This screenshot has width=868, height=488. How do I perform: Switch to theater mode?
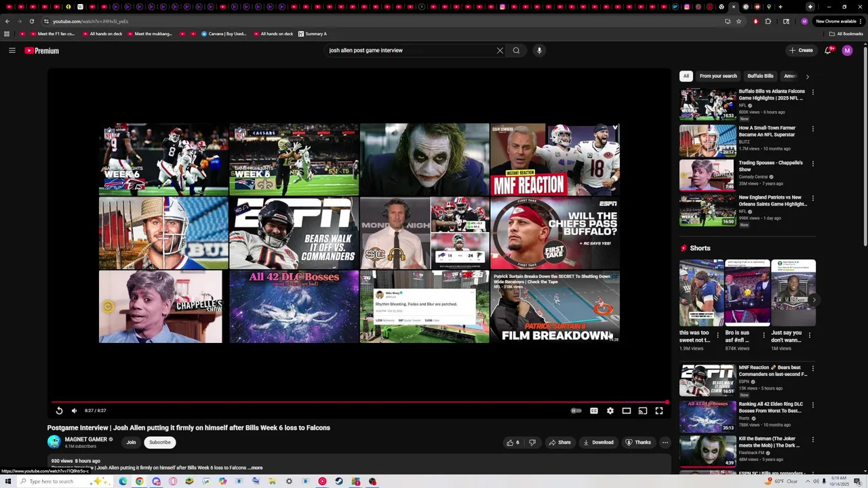click(x=627, y=411)
